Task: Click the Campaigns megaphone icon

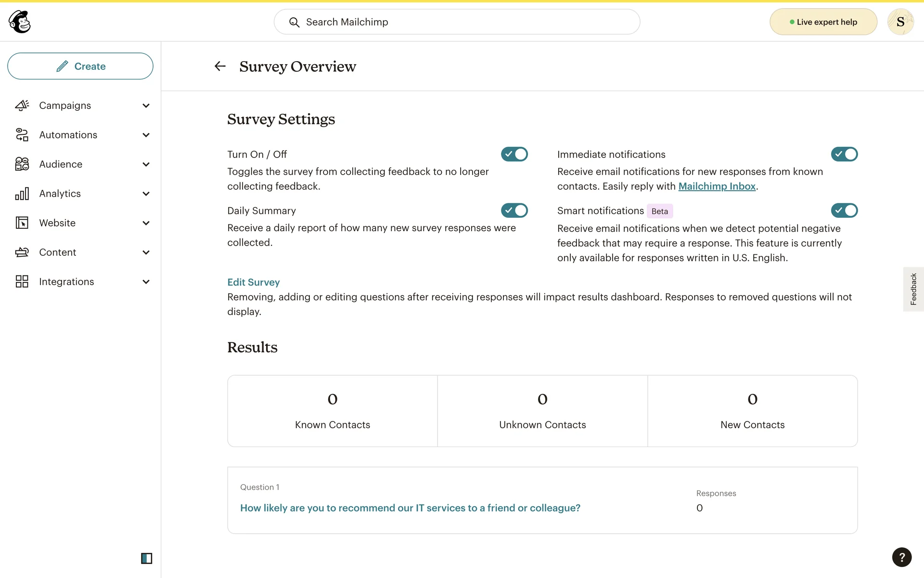Action: pyautogui.click(x=22, y=105)
